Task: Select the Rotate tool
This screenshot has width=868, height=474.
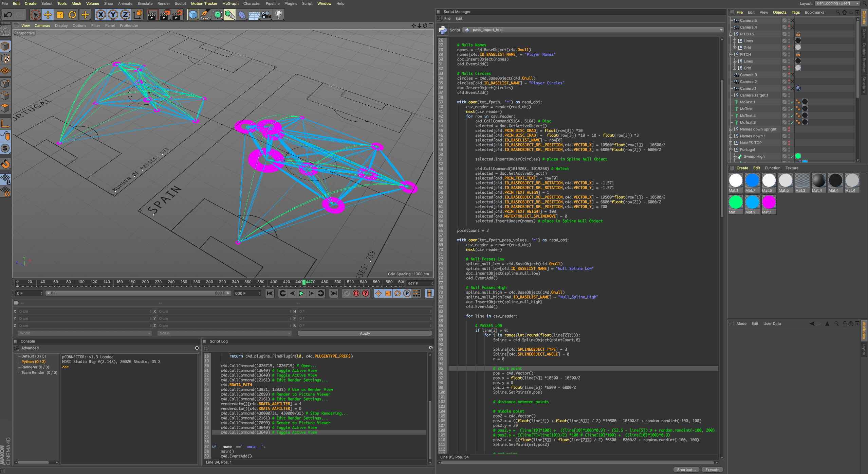Action: tap(72, 15)
